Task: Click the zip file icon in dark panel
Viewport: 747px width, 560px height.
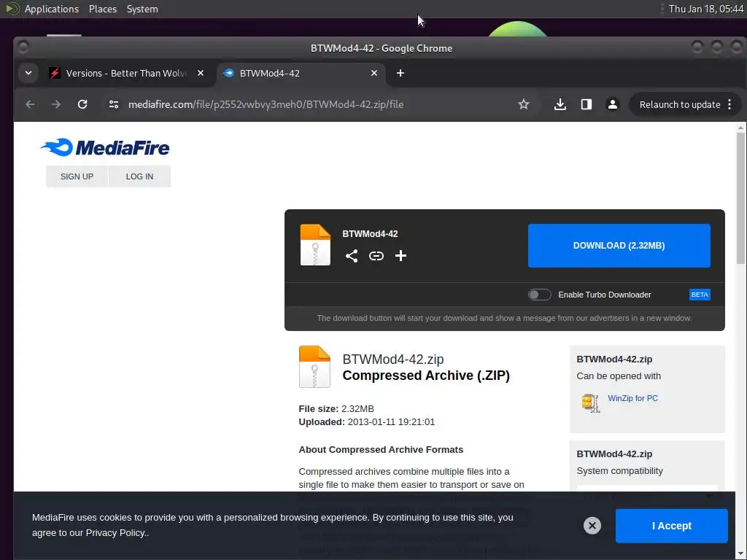Action: click(315, 245)
